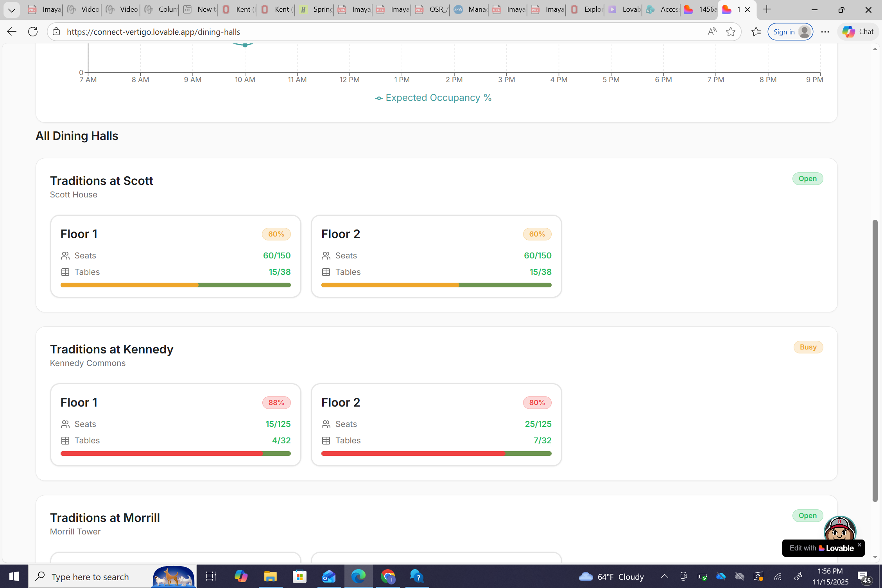Toggle Expected Occupancy % legend
The image size is (882, 588).
[433, 98]
